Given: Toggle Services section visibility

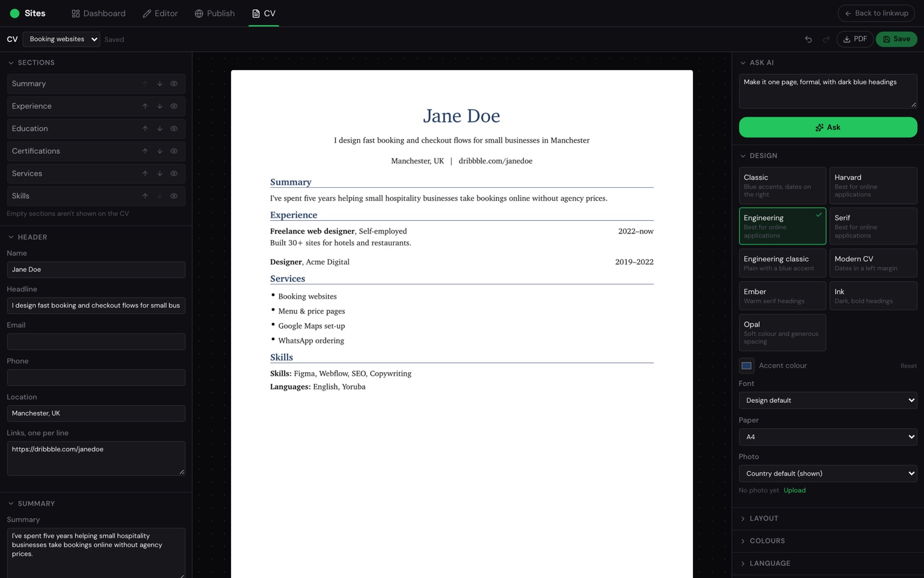Looking at the screenshot, I should 174,173.
